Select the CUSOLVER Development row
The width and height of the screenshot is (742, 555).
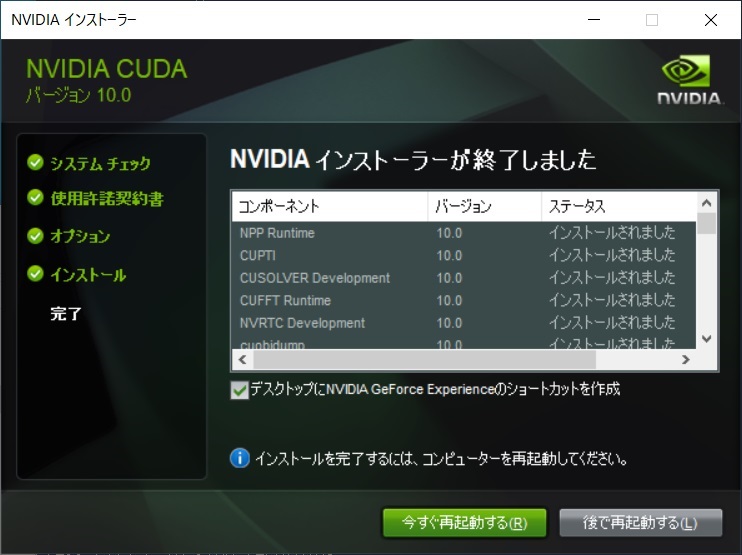(464, 278)
